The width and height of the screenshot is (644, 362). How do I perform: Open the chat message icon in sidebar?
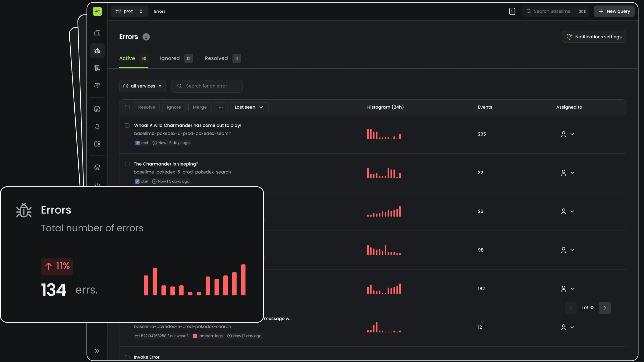pyautogui.click(x=97, y=86)
